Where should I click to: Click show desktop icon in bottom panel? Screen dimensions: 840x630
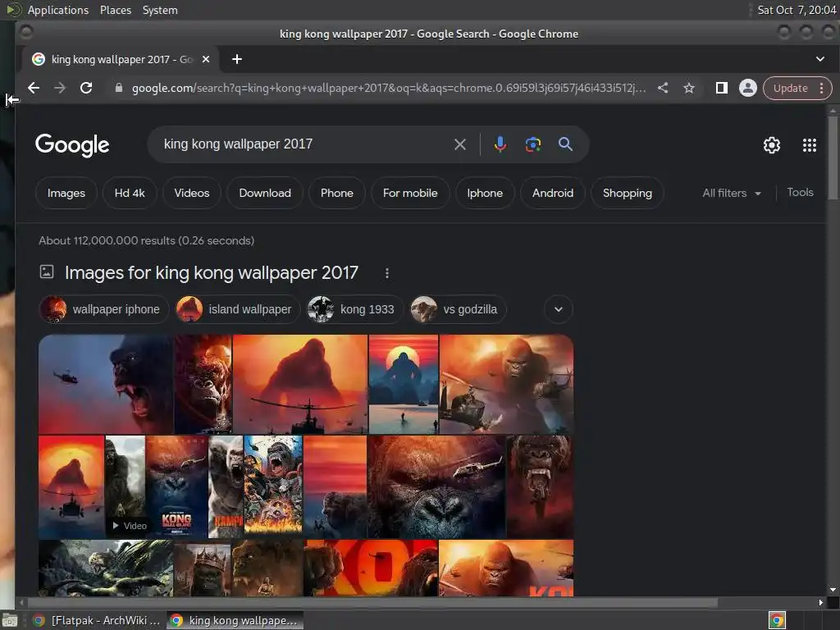point(10,621)
